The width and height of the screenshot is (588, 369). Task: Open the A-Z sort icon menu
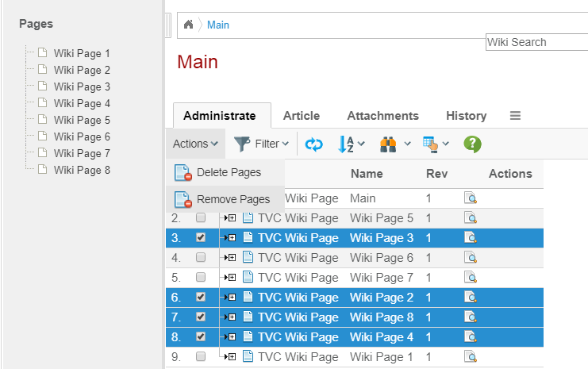click(x=351, y=144)
